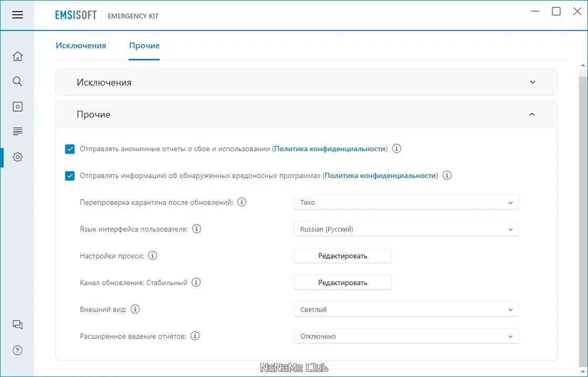The height and width of the screenshot is (377, 588).
Task: Click the Help question mark icon
Action: pos(17,350)
